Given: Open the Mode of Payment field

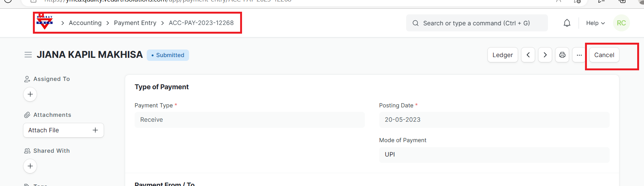Looking at the screenshot, I should [x=494, y=155].
